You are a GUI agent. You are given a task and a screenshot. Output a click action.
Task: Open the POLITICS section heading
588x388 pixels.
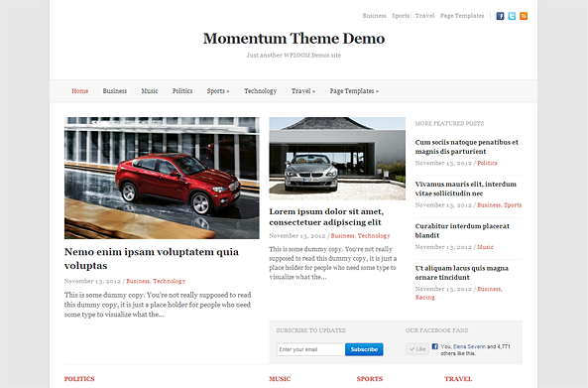pyautogui.click(x=79, y=379)
